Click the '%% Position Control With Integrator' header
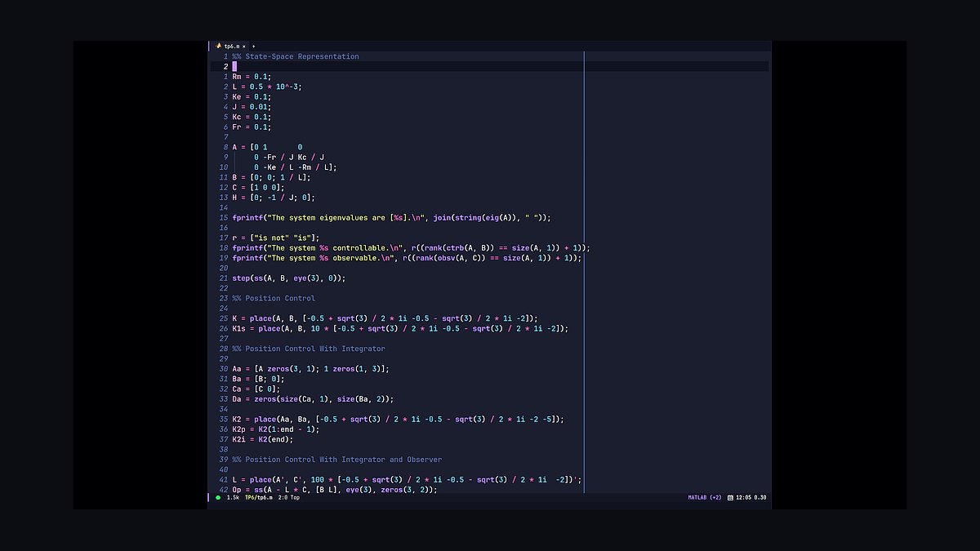Viewport: 980px width, 551px height. click(309, 349)
